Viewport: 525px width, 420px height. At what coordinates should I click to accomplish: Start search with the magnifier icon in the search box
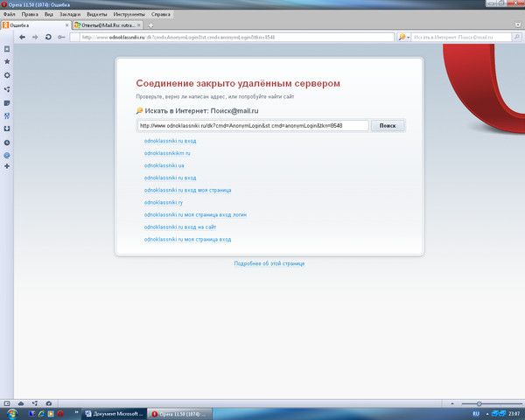click(516, 37)
